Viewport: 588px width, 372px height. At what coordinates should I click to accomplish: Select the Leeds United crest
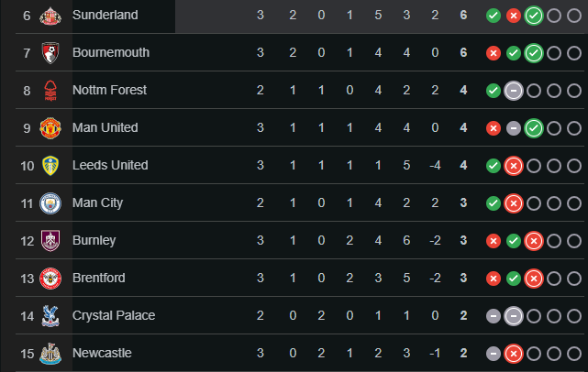[50, 166]
